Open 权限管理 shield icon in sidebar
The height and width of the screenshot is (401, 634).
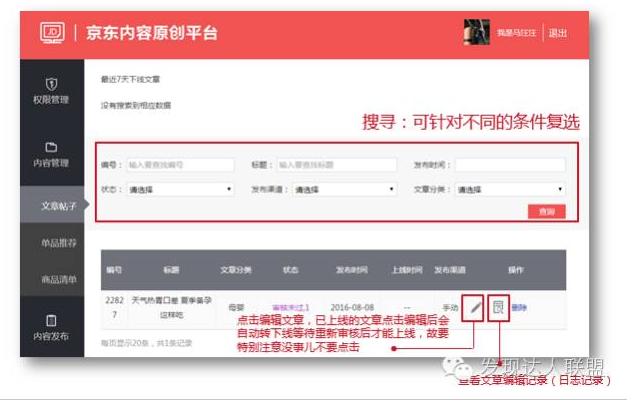(51, 84)
